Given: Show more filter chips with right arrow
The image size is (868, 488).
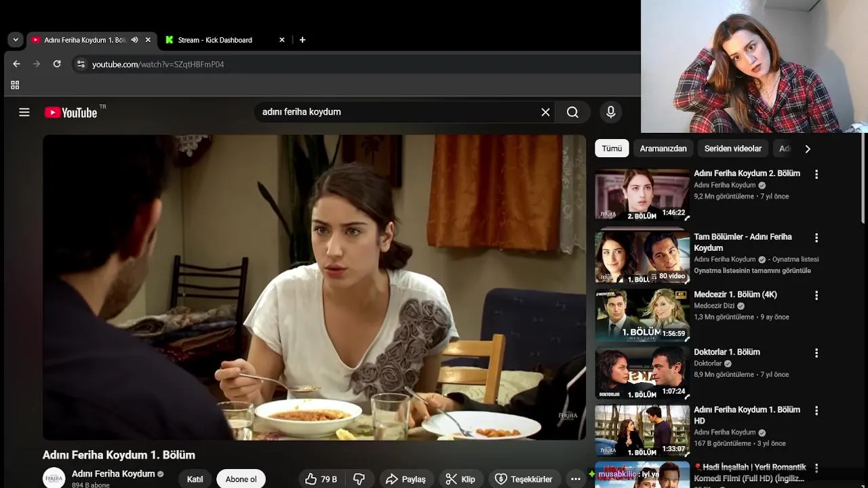Looking at the screenshot, I should 808,148.
